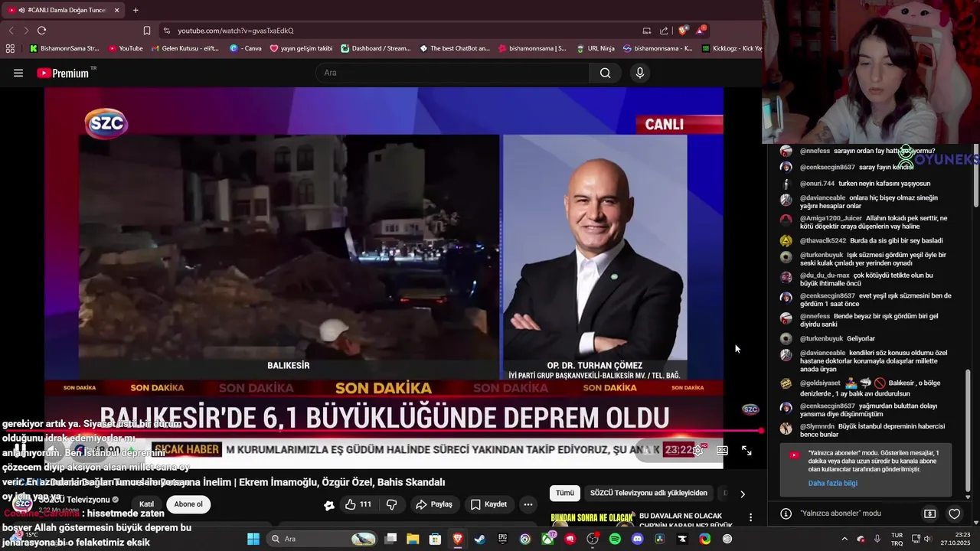
Task: Click the YouTube search magnifier button
Action: coord(605,73)
